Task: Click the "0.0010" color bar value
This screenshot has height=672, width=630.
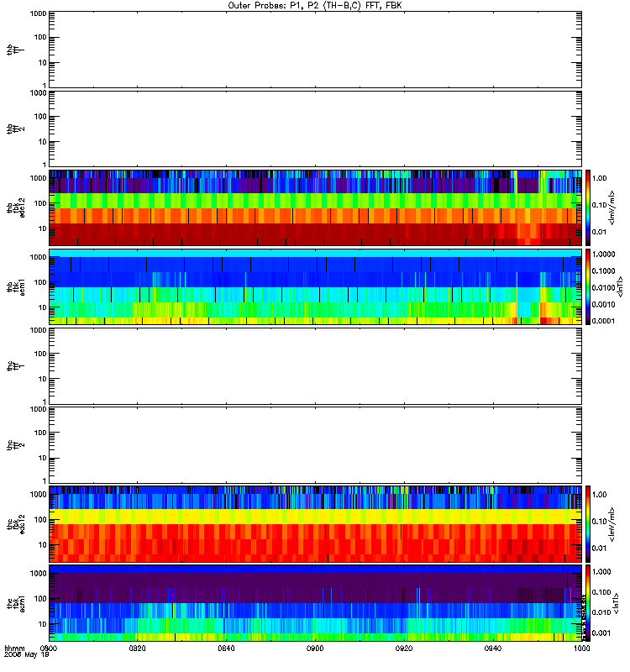Action: tap(603, 304)
